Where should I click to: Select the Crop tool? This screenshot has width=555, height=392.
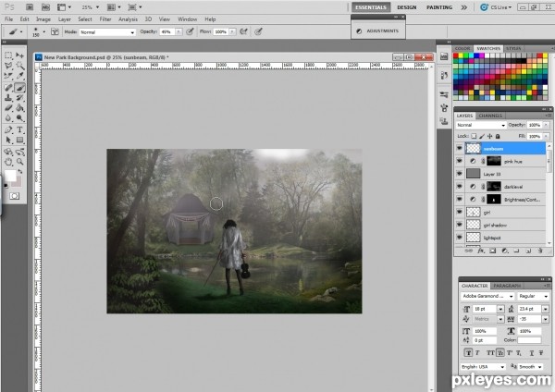click(8, 76)
